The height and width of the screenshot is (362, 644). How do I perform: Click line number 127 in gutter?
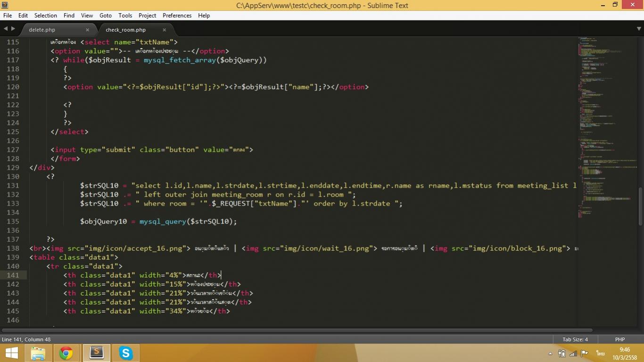click(13, 149)
